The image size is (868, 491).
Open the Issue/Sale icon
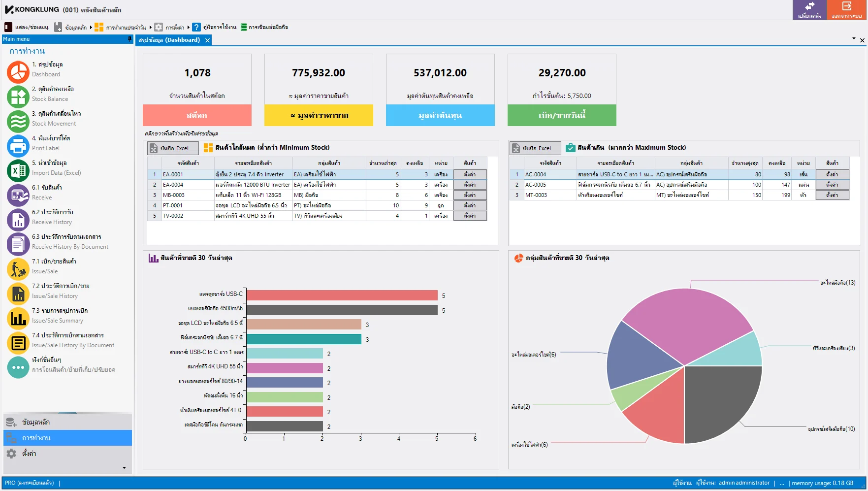[18, 269]
